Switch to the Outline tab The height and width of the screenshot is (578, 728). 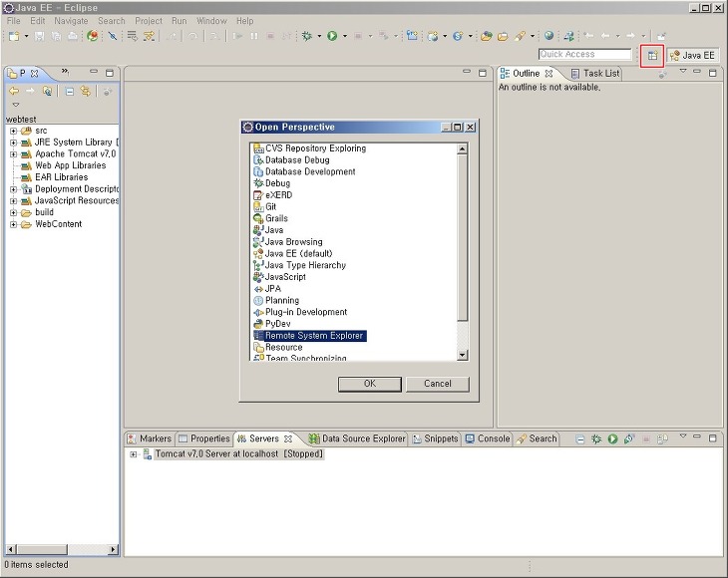pos(527,74)
